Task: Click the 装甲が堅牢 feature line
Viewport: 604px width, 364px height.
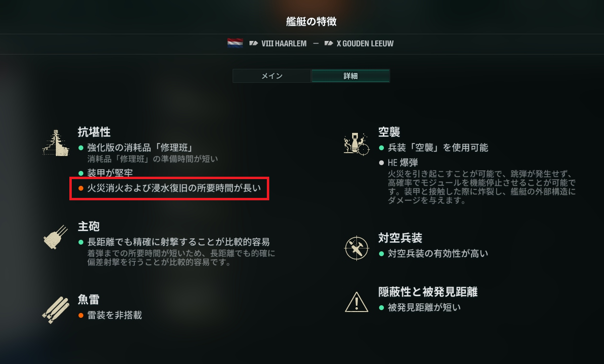Action: coord(110,172)
